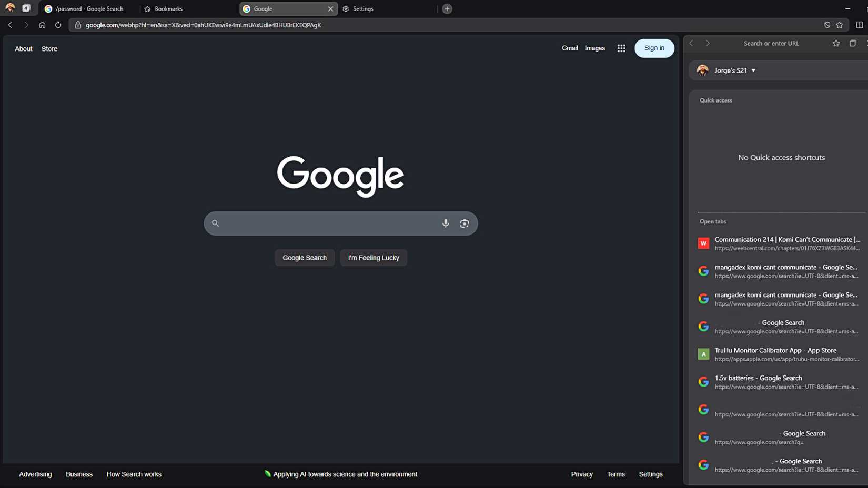Open Communication 214 Komi open tab entry
Image resolution: width=868 pixels, height=488 pixels.
point(779,243)
